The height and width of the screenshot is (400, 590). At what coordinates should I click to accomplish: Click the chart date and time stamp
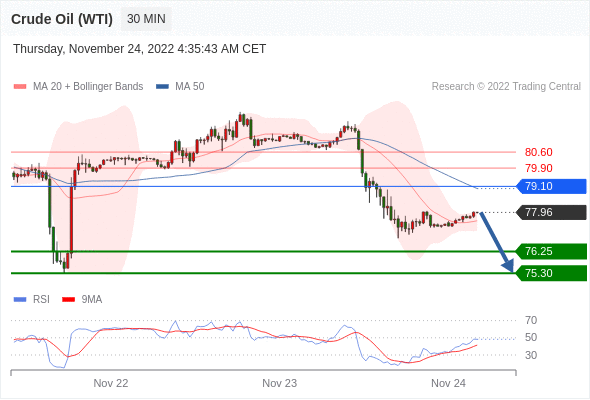[x=139, y=49]
